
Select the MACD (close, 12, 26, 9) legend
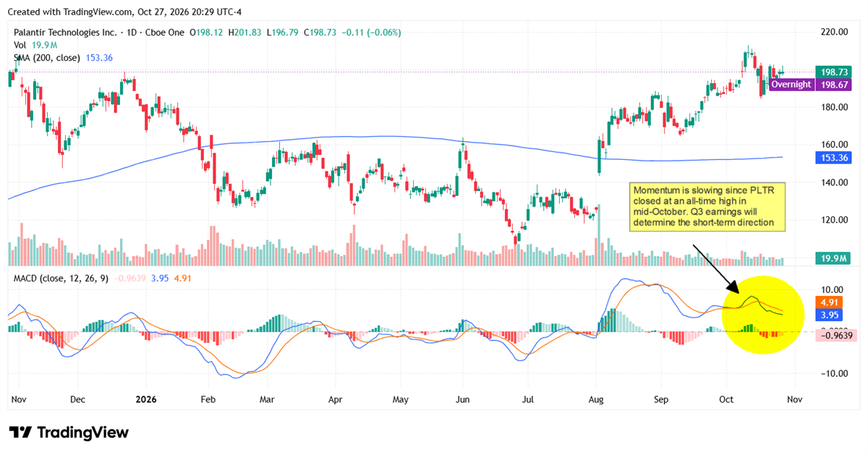tap(61, 278)
